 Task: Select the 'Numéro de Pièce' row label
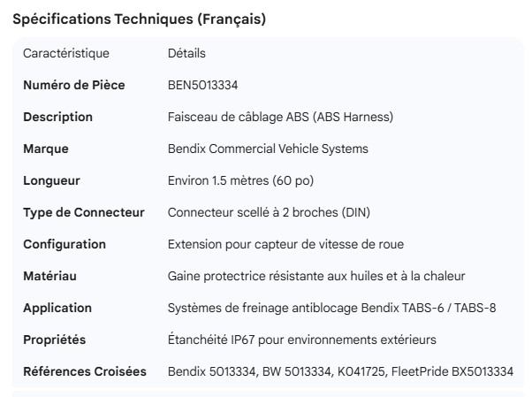73,85
